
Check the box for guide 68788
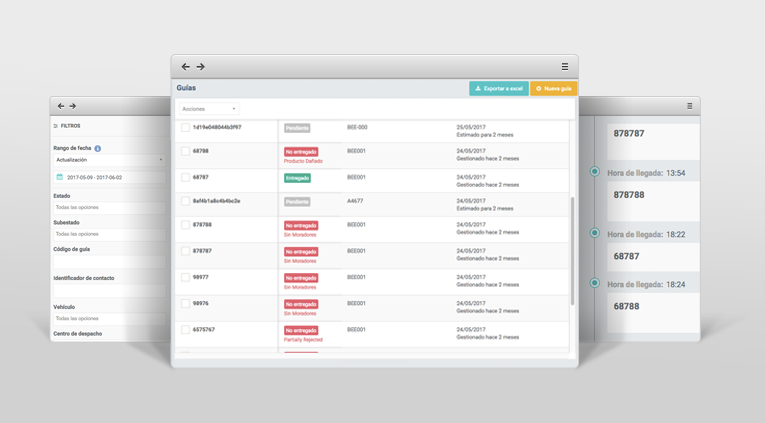pyautogui.click(x=185, y=152)
